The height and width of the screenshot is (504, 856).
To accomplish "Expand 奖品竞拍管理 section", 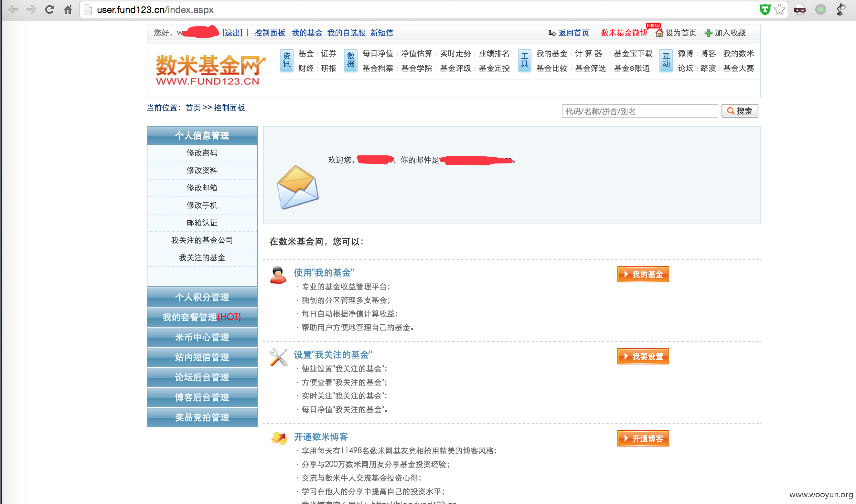I will pos(202,417).
